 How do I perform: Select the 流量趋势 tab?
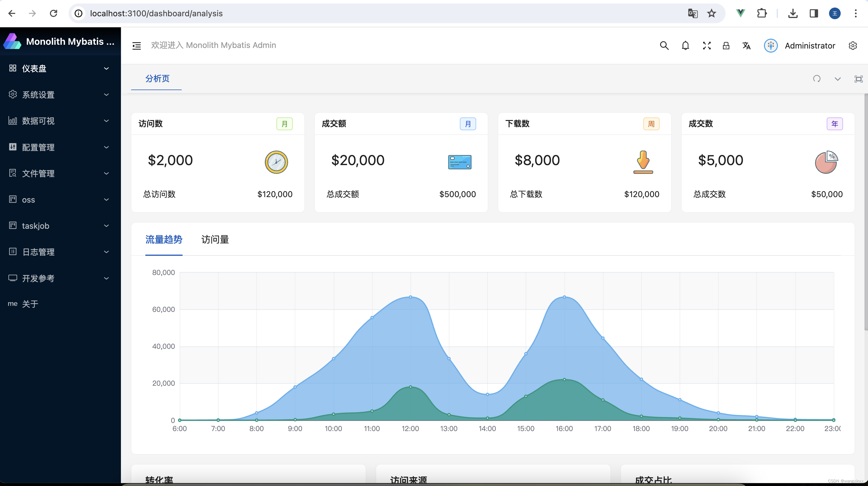pyautogui.click(x=164, y=239)
